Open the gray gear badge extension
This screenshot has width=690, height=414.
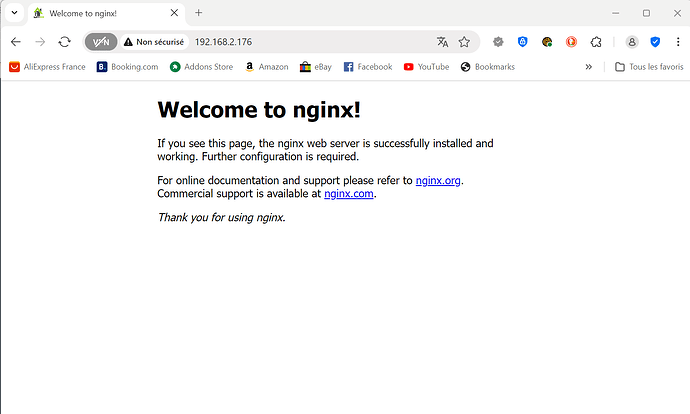(498, 42)
